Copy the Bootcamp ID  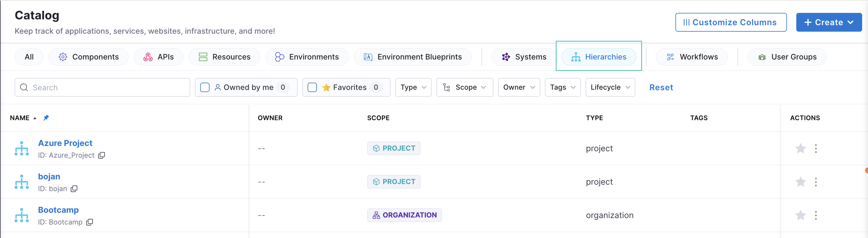click(x=89, y=222)
